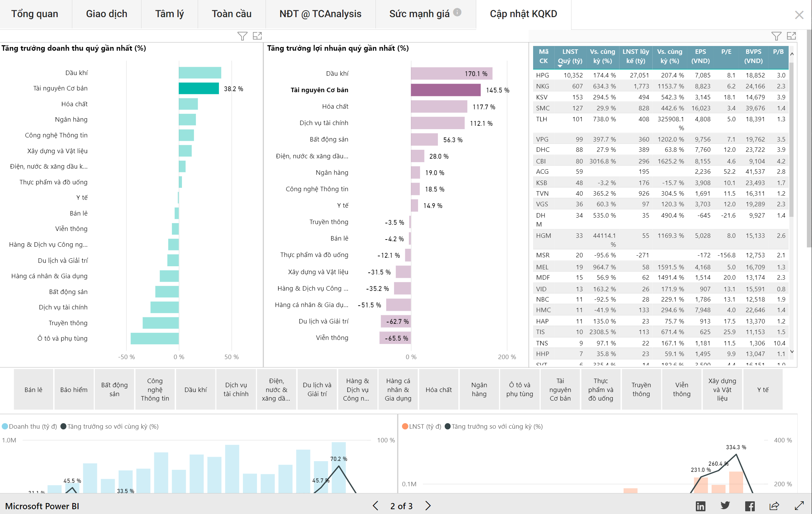The image size is (812, 514).
Task: Select Bán lẻ sector slicer
Action: pyautogui.click(x=34, y=390)
